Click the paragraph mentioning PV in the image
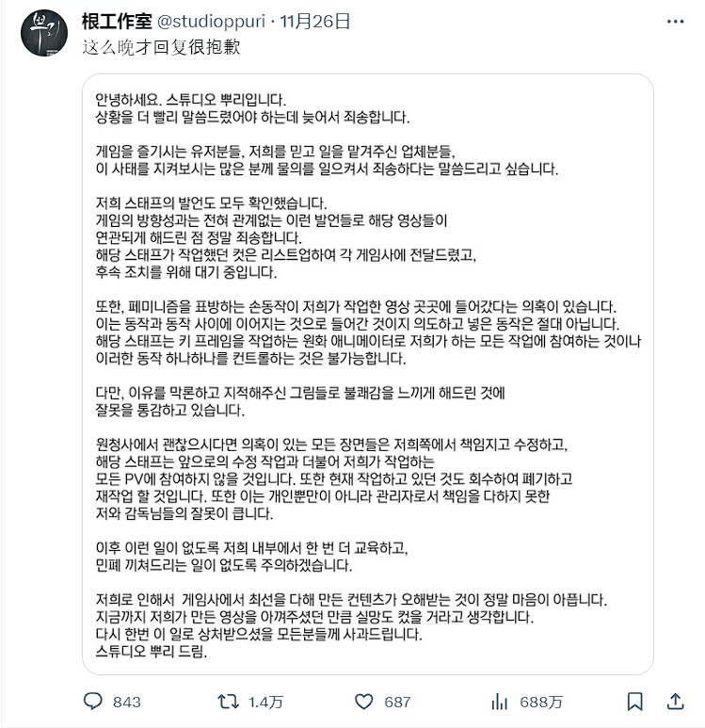 coord(334,479)
